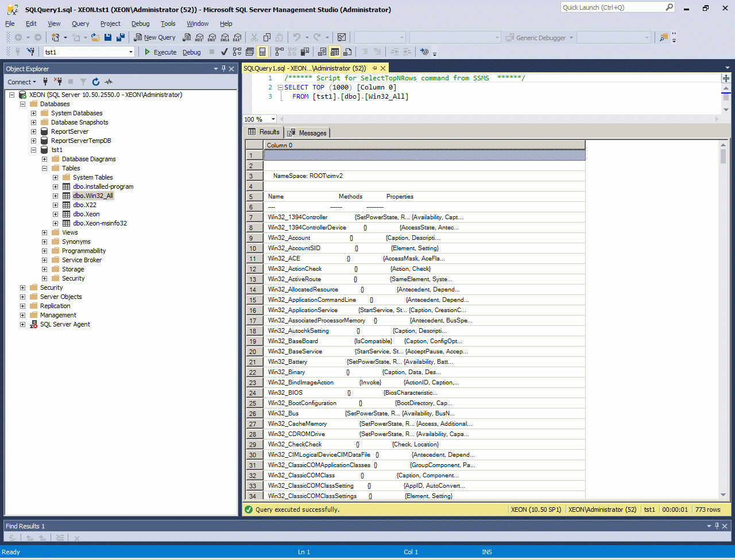Open the Debug menu in the menu bar
Viewport: 735px width, 560px height.
tap(140, 24)
